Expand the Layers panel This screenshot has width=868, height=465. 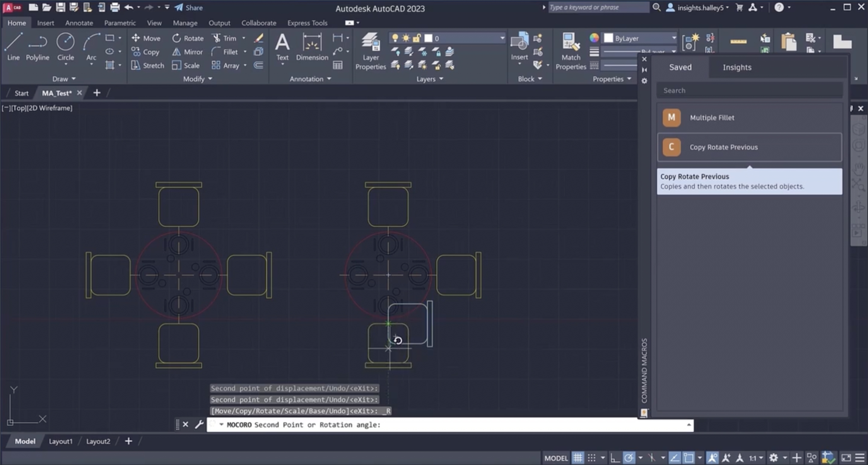click(429, 79)
